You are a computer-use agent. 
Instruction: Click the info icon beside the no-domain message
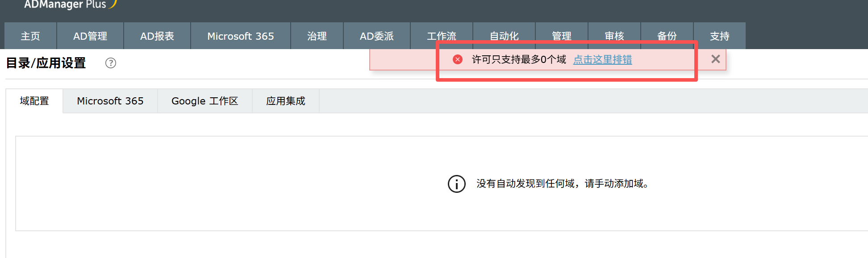[x=456, y=184]
